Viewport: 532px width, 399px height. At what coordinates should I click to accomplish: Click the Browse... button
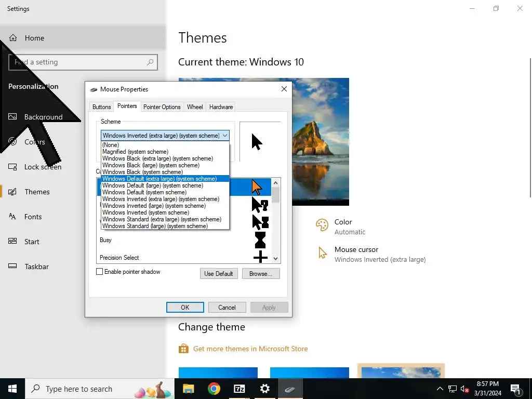pos(261,273)
